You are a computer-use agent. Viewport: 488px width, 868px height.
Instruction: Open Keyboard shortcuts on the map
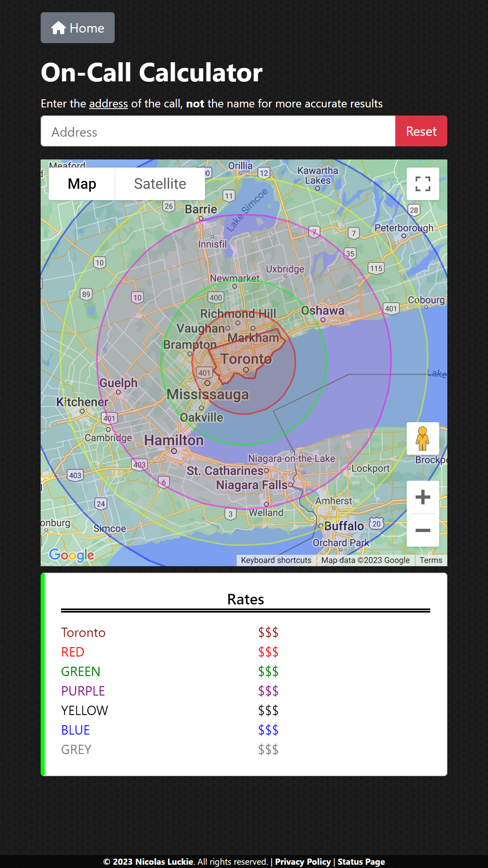[276, 560]
